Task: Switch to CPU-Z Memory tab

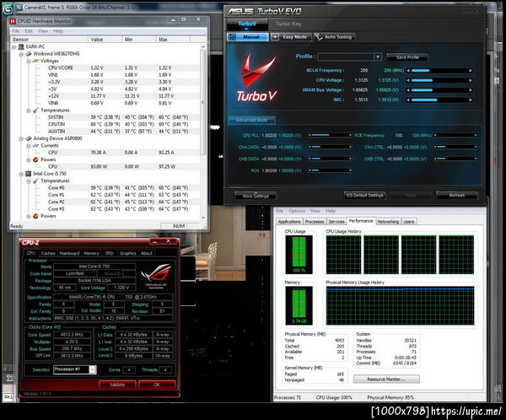Action: [92, 253]
